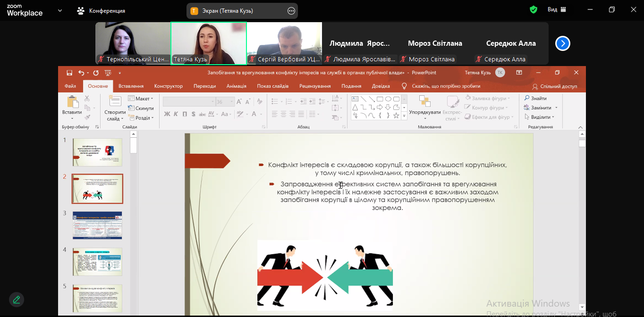Click the Undo arrow icon
The height and width of the screenshot is (317, 644).
coord(81,73)
